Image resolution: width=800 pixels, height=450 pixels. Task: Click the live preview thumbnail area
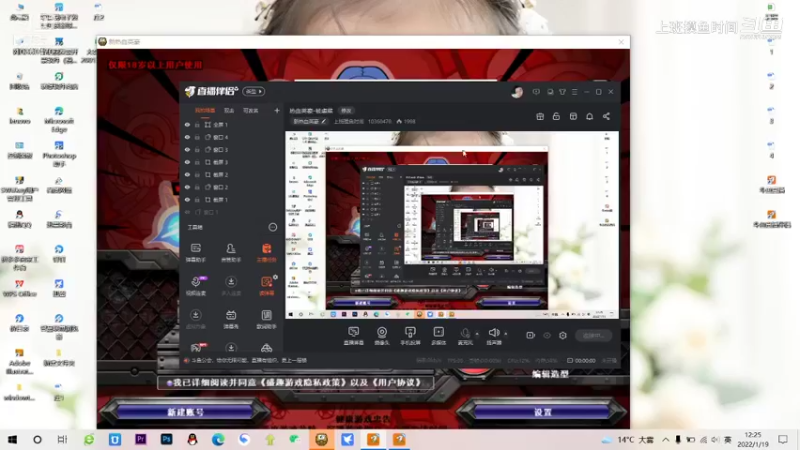[x=452, y=225]
